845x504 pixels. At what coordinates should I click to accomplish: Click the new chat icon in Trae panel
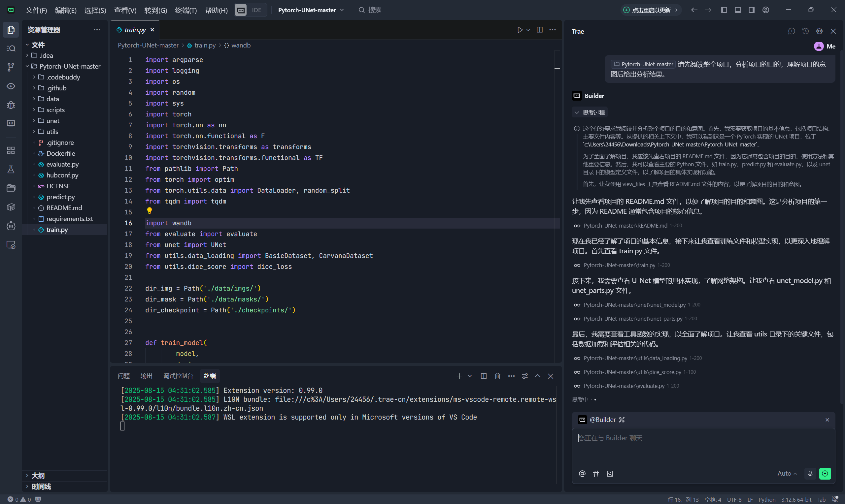click(x=791, y=31)
